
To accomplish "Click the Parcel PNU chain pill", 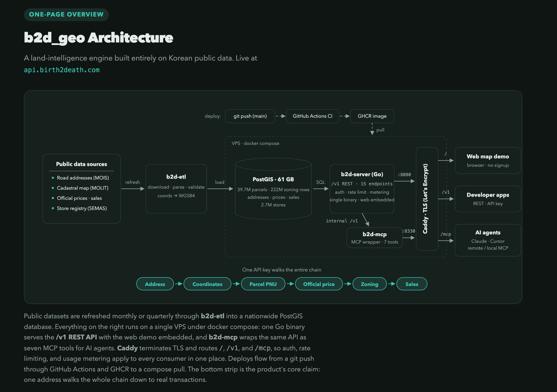I will [x=263, y=284].
